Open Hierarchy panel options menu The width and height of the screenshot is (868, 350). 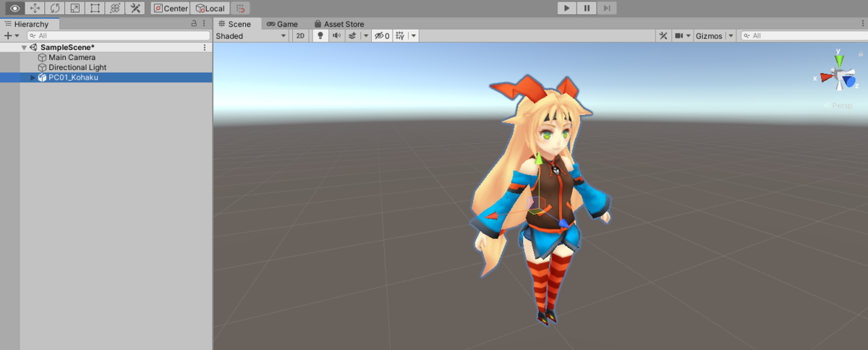[205, 24]
